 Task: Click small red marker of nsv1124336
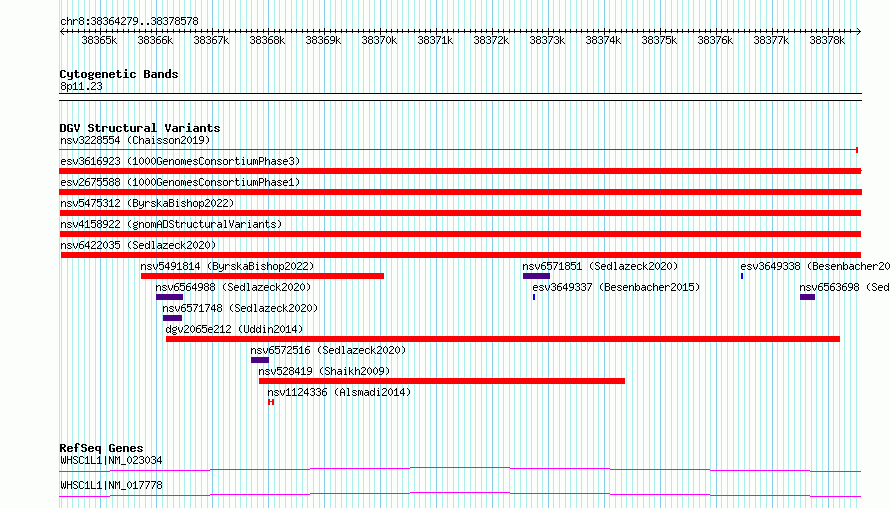click(271, 402)
